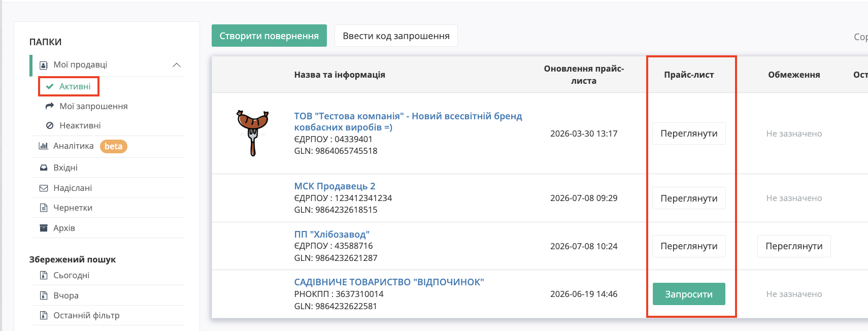Click the ПАПКИ sidebar heading
The height and width of the screenshot is (331, 868).
click(45, 42)
